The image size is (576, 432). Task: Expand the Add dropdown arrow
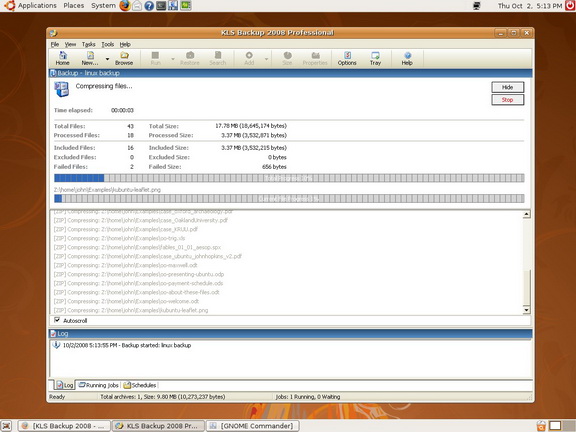tap(266, 59)
